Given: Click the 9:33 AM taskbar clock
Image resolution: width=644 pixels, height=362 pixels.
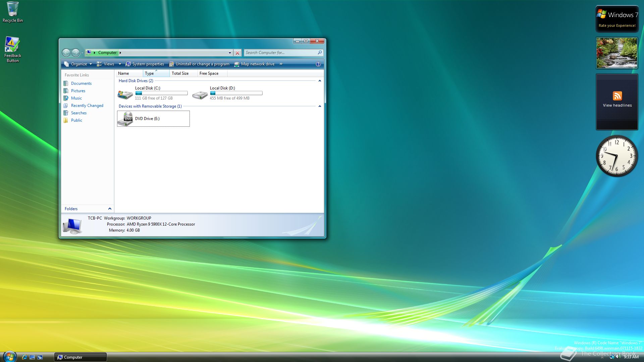Looking at the screenshot, I should pos(631,357).
